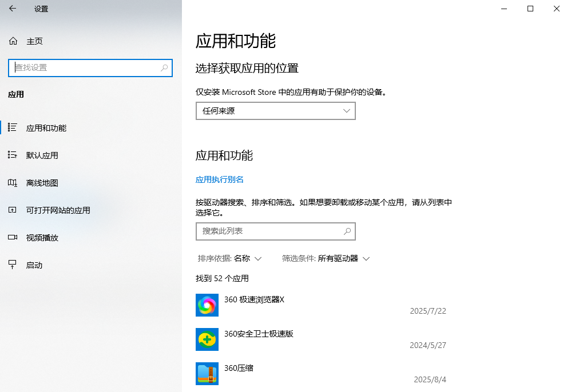
Task: Click the 360 极速浏览器X app icon
Action: click(207, 305)
